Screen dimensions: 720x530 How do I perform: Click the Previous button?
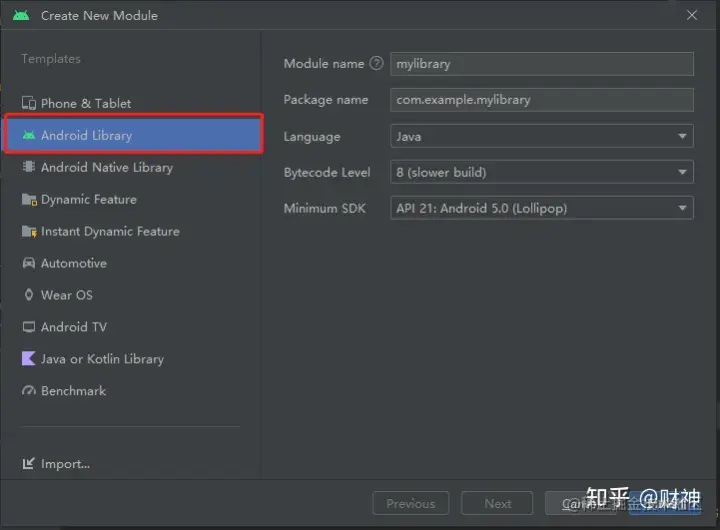coord(411,503)
